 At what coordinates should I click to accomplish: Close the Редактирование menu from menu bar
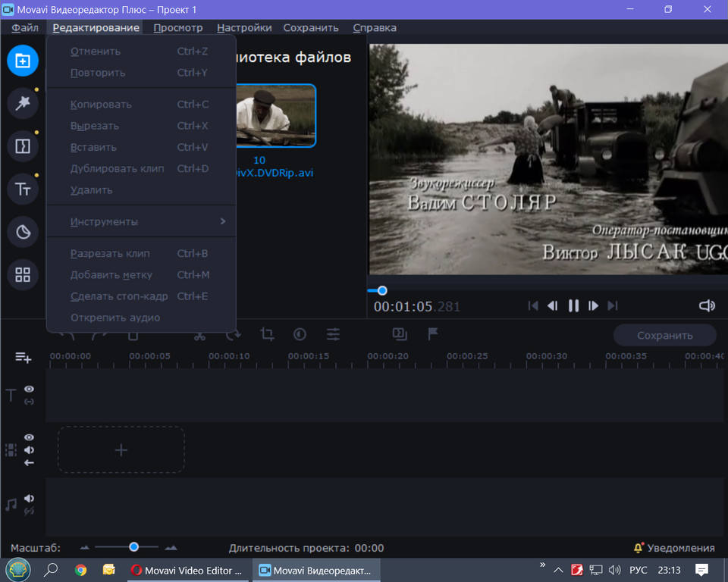[96, 27]
